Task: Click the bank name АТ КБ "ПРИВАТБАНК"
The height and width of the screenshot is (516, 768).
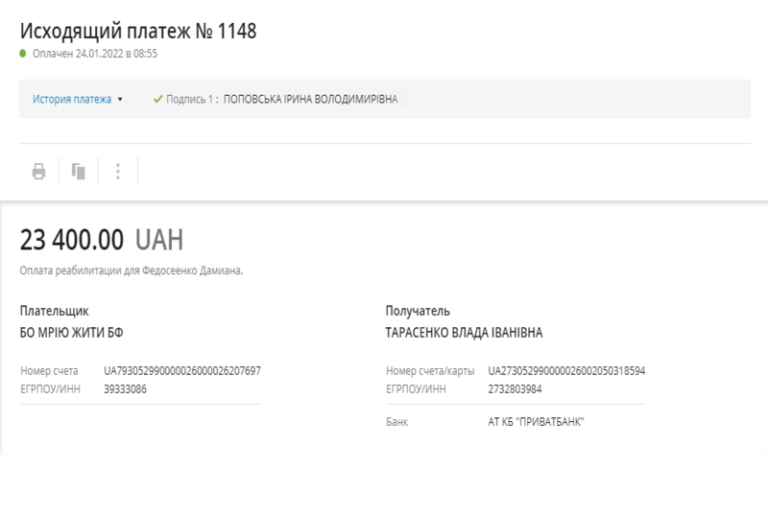Action: (536, 422)
